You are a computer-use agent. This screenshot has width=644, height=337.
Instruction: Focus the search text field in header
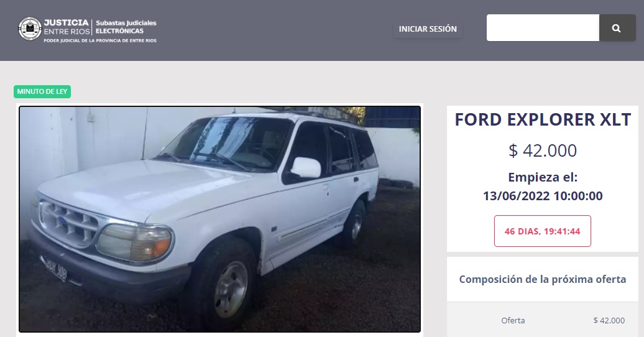pyautogui.click(x=543, y=28)
